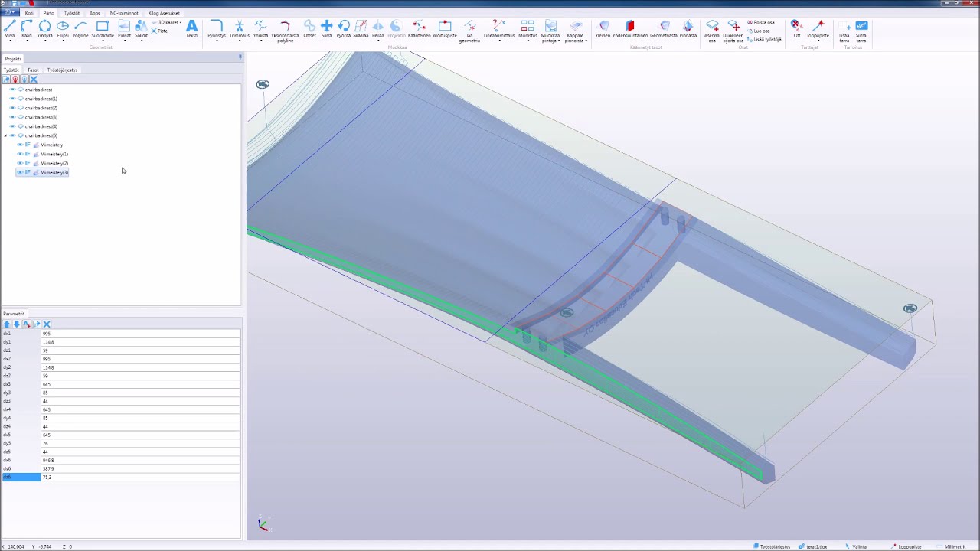Image resolution: width=980 pixels, height=551 pixels.
Task: Open the NC-toiminnot ribbon tab
Action: point(124,13)
